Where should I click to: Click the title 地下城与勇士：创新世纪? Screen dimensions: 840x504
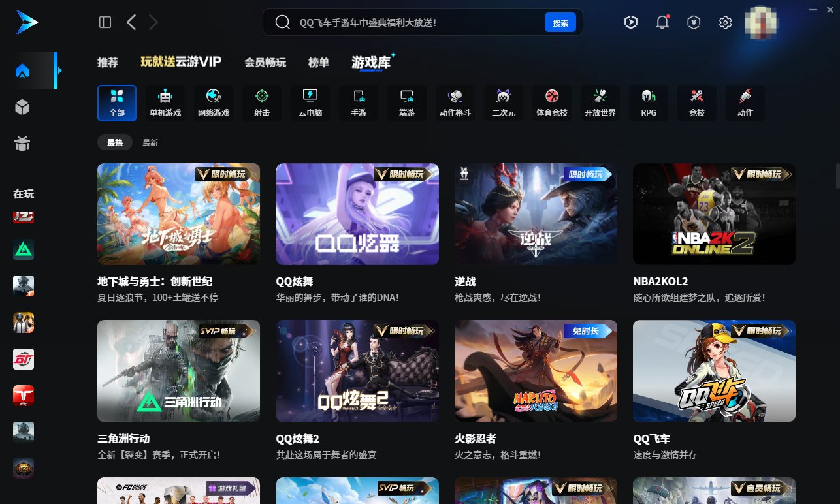click(155, 282)
